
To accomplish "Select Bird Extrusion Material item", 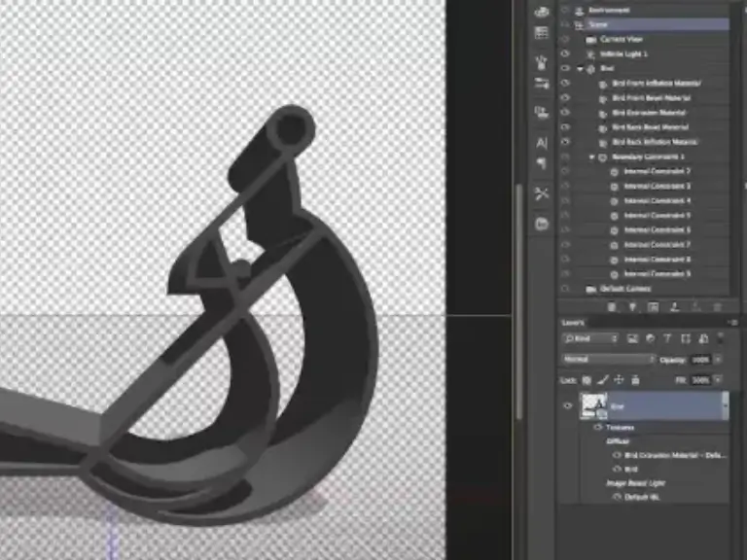I will coord(650,113).
